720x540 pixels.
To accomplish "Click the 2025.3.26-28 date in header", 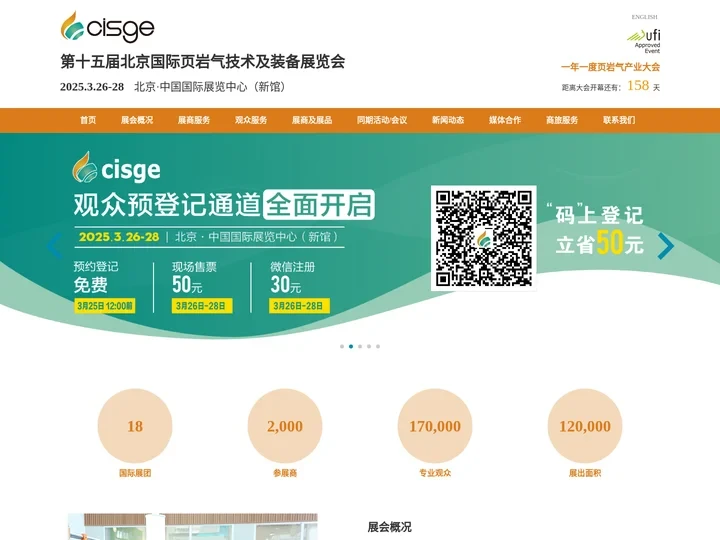I will [x=92, y=87].
